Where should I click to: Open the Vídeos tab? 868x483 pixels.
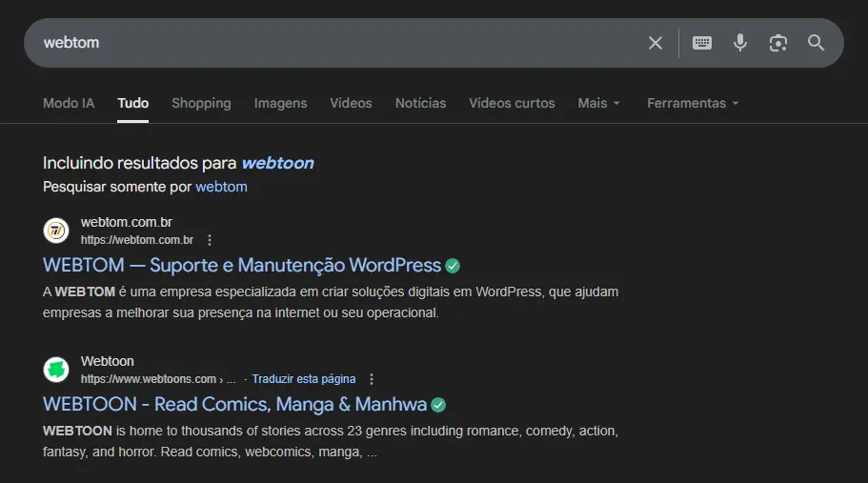point(351,103)
